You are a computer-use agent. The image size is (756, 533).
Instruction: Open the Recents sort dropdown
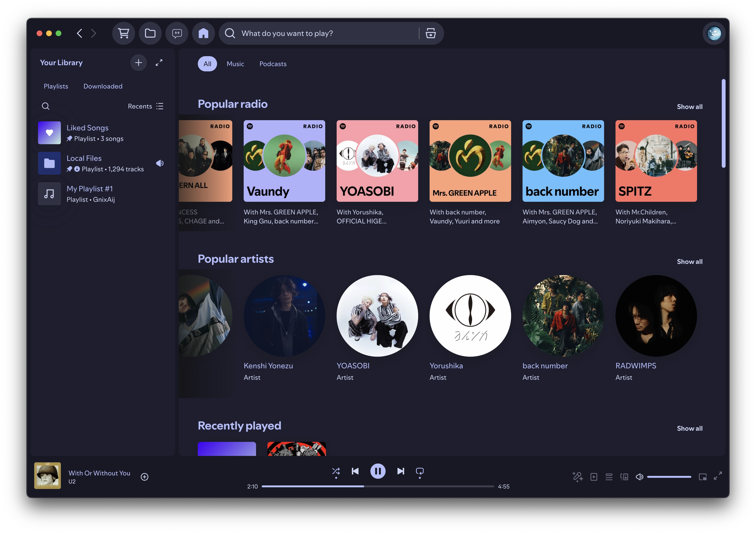[x=145, y=106]
